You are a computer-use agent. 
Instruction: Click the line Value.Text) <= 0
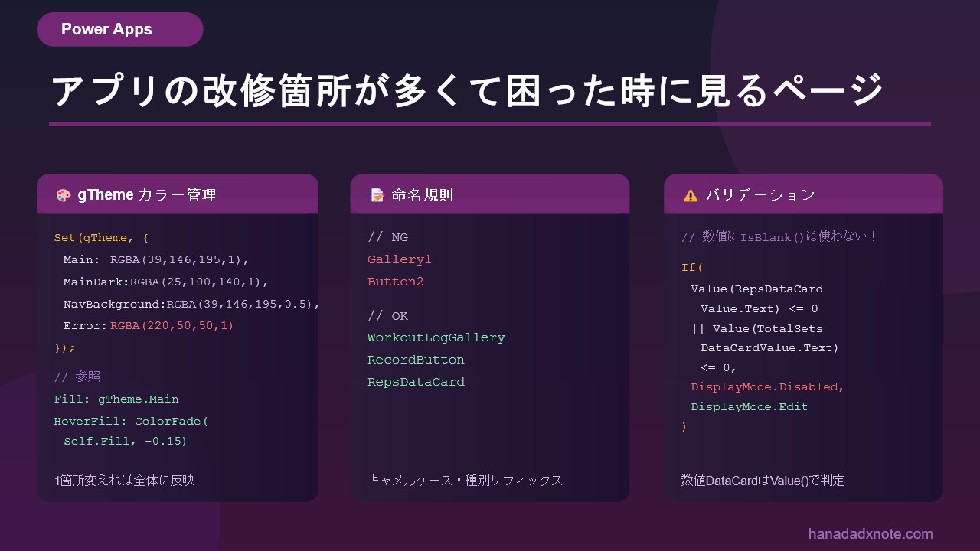759,309
